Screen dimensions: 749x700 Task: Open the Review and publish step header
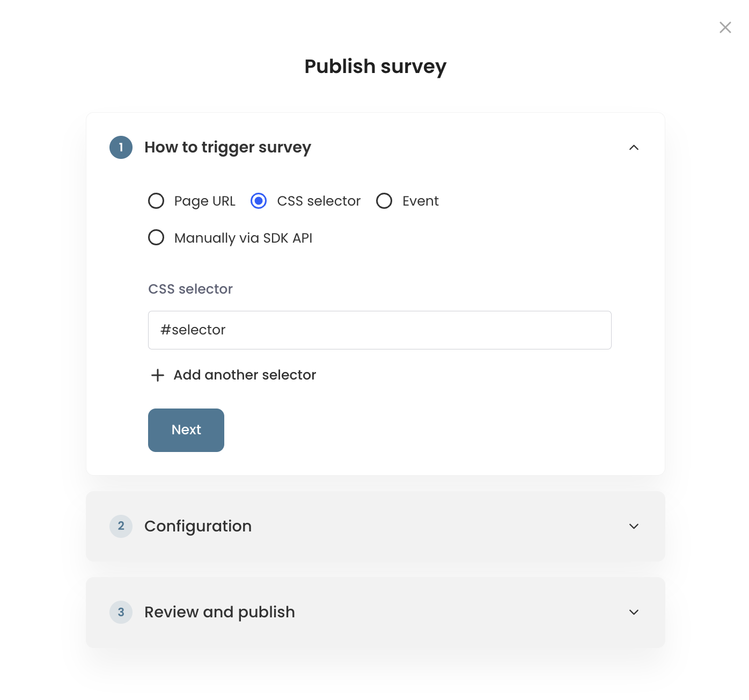pyautogui.click(x=219, y=612)
